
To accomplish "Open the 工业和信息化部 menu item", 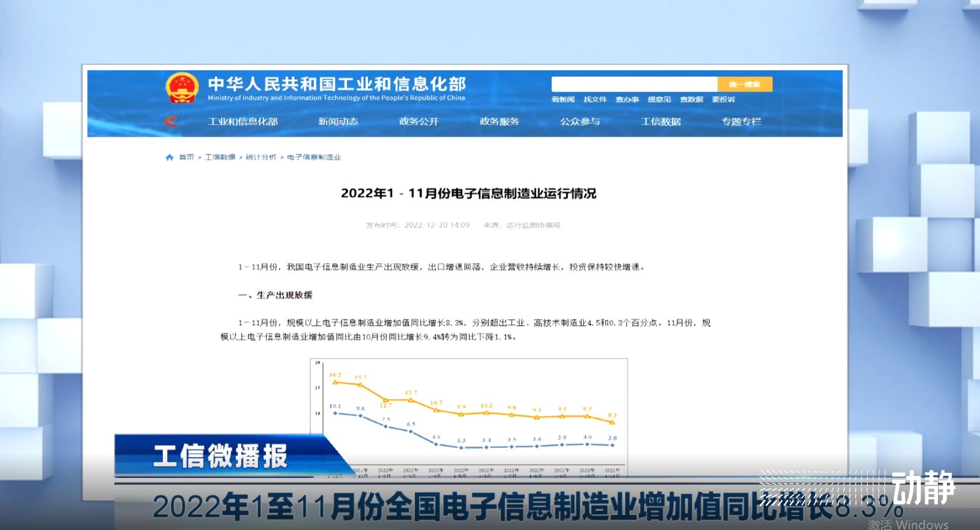I will pyautogui.click(x=243, y=121).
